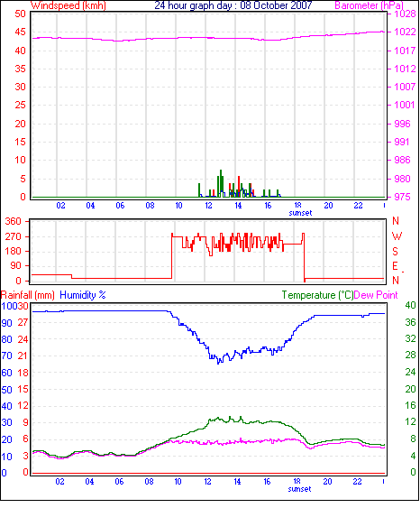
Task: Click the tallest green wind gust bar
Action: pos(221,183)
